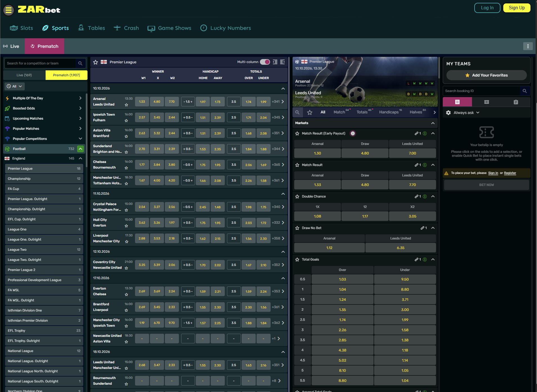This screenshot has width=537, height=392.
Task: Click Add Your Favorites button
Action: point(487,75)
